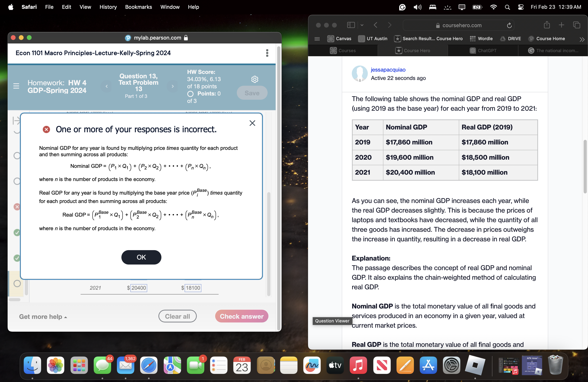Show tab overview icon in Safari
The height and width of the screenshot is (382, 588).
point(576,25)
